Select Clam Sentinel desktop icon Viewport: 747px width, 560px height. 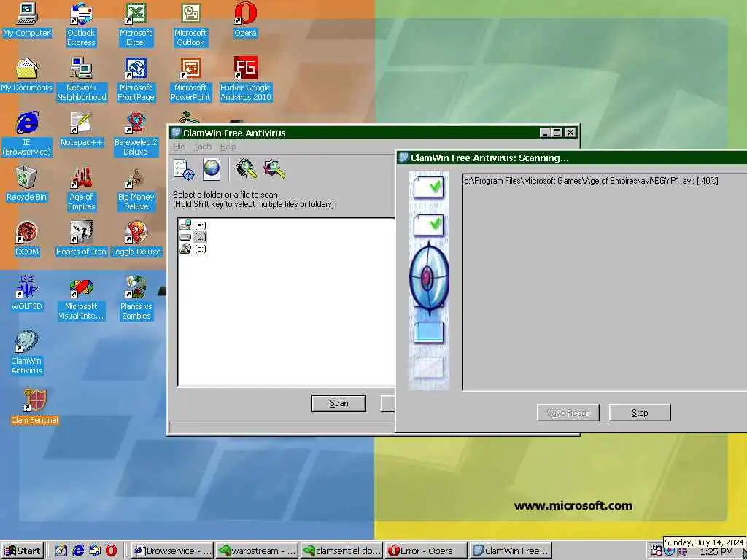pyautogui.click(x=35, y=407)
